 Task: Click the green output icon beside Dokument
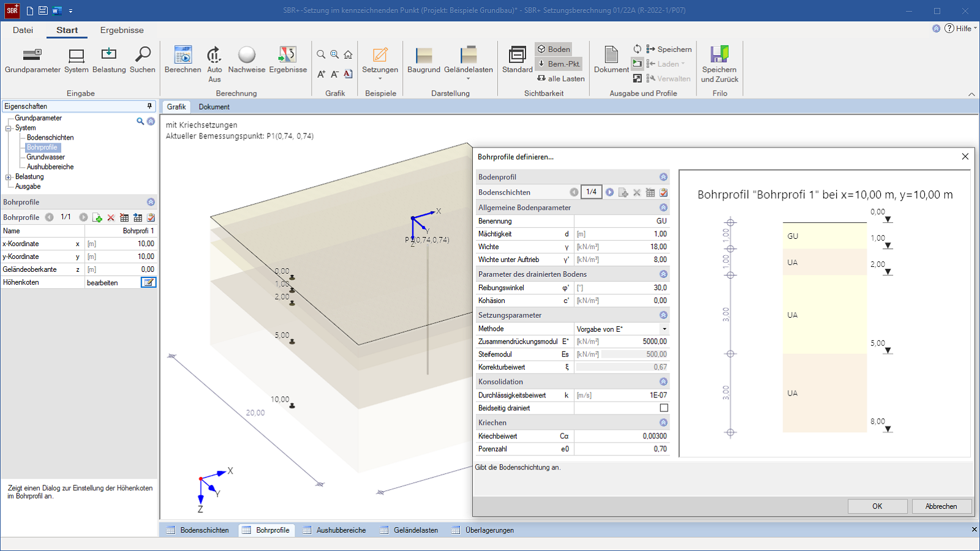pos(638,64)
